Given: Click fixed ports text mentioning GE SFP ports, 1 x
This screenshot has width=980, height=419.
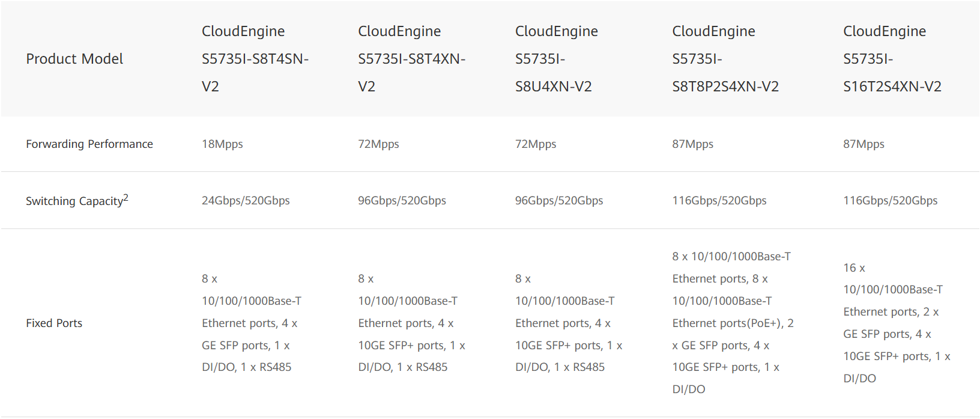Looking at the screenshot, I should click(246, 346).
